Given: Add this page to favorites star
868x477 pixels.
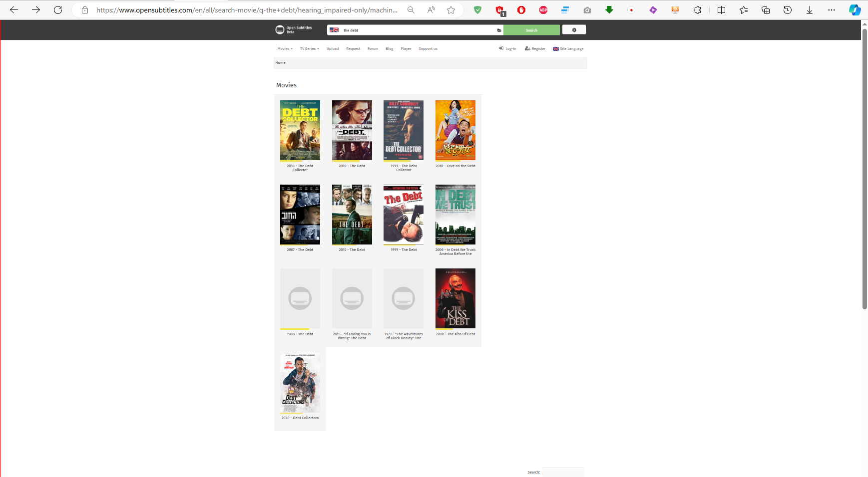Looking at the screenshot, I should click(451, 10).
